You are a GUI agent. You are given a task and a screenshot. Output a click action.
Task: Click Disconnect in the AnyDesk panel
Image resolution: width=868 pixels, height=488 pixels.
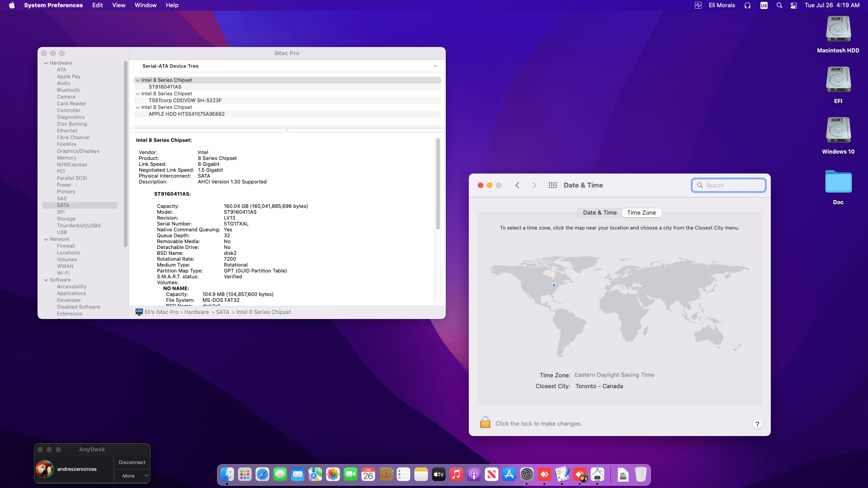[x=132, y=462]
